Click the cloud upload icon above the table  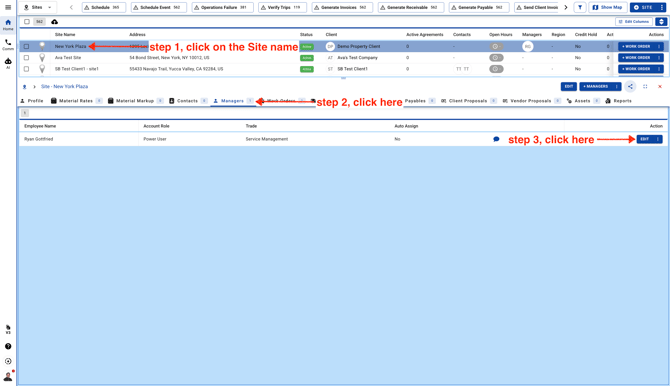tap(54, 22)
